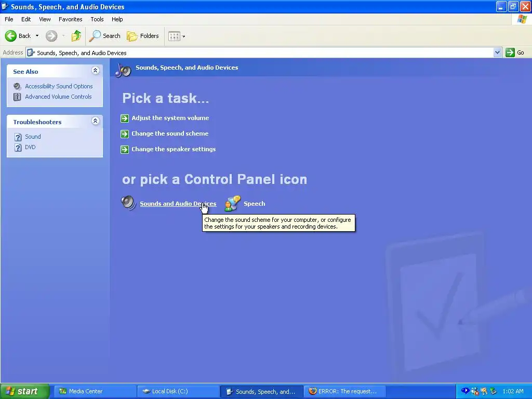Click the header music note speaker icon
This screenshot has width=532, height=399.
[123, 70]
